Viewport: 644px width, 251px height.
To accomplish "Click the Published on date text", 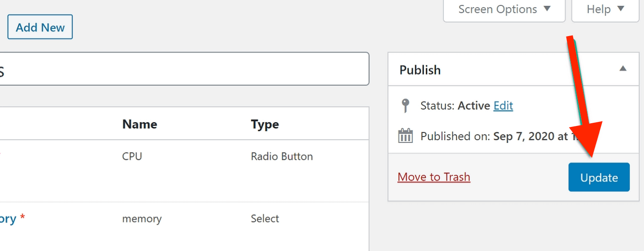I will tap(529, 136).
